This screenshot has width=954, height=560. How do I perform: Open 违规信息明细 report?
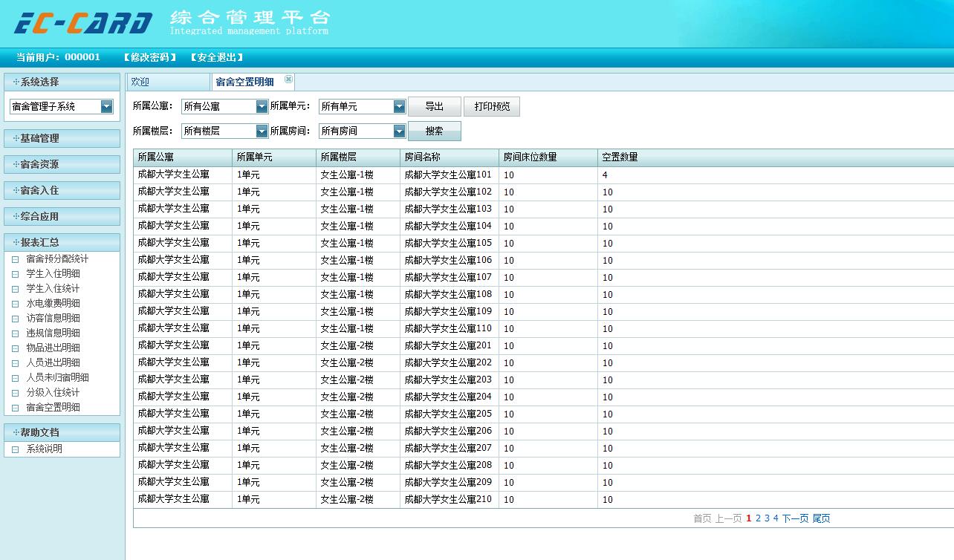click(x=53, y=333)
